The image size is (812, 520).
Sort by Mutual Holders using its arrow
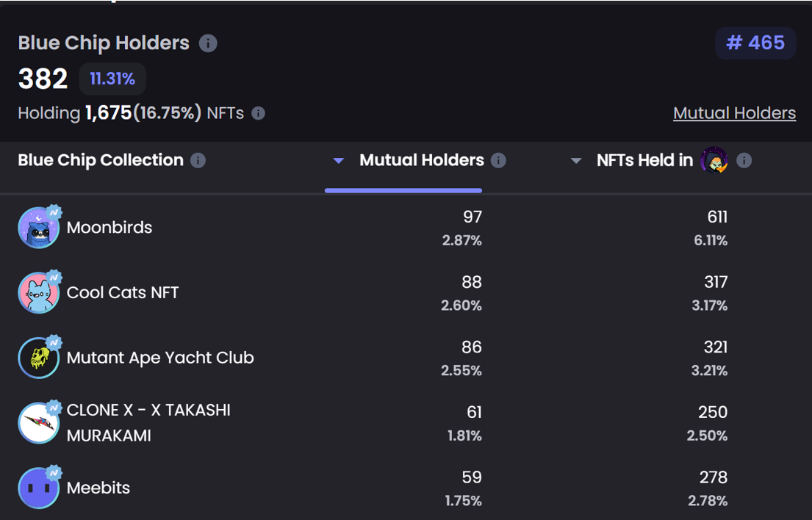339,161
